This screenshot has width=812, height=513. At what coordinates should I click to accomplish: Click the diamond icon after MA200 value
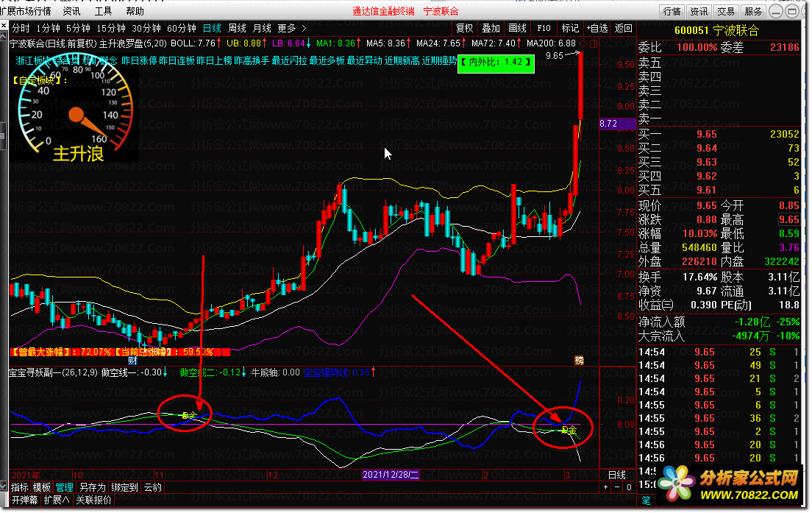tap(583, 44)
